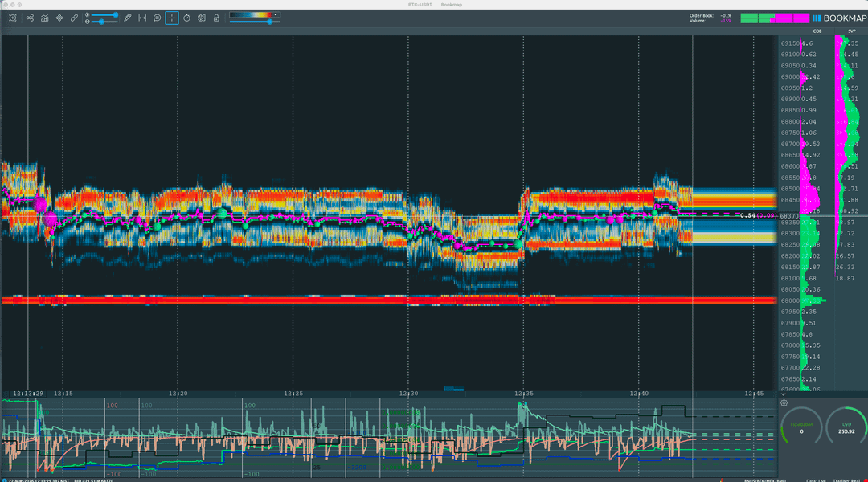Toggle the crosshair cursor tool
868x482 pixels.
click(172, 18)
